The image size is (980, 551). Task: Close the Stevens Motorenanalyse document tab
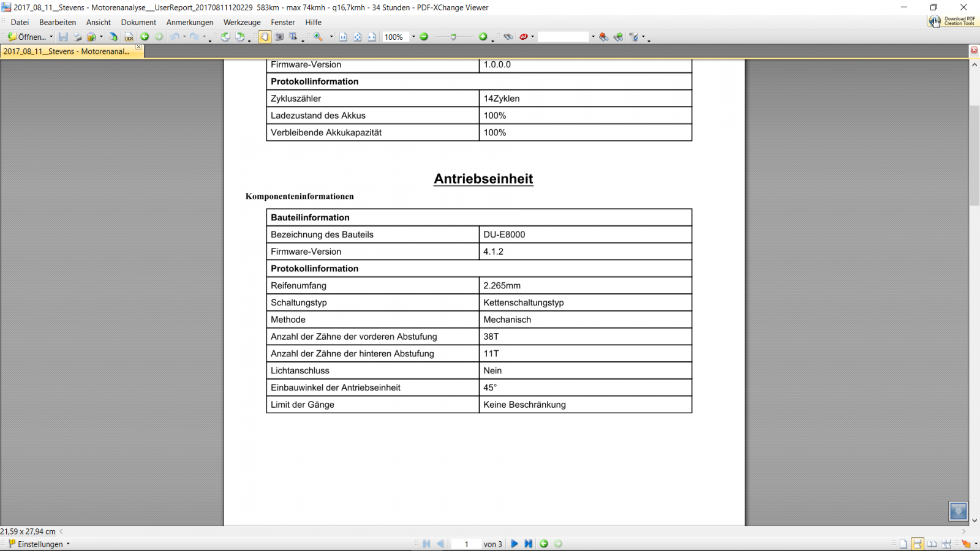(x=139, y=47)
